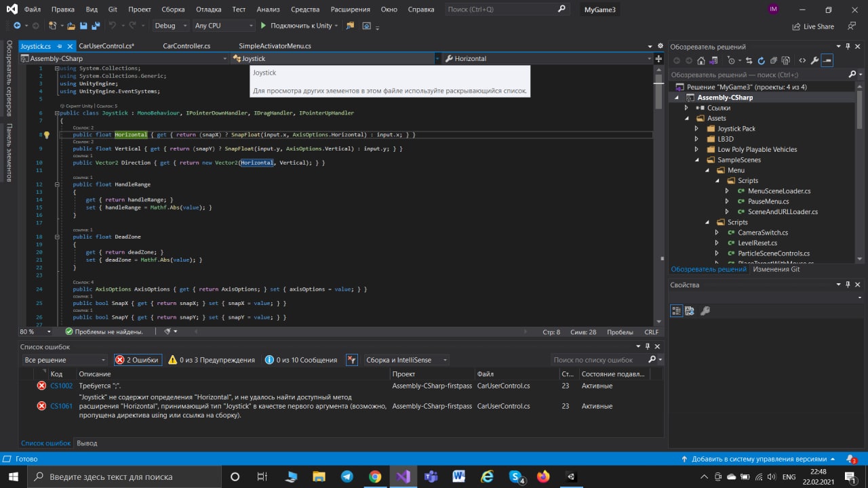868x488 pixels.
Task: Toggle the 2 Ошибки errors filter
Action: tap(138, 360)
